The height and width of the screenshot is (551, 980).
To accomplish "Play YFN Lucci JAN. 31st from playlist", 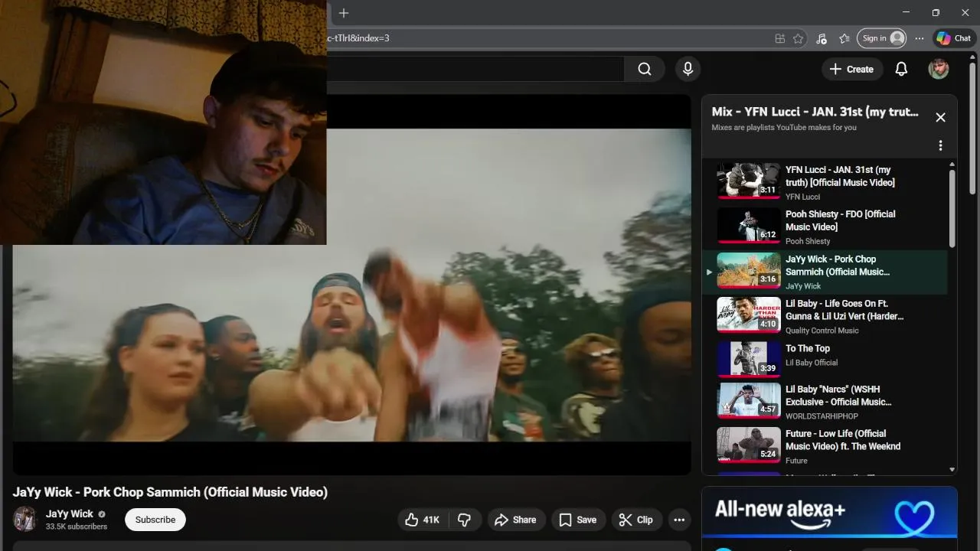I will (x=825, y=182).
